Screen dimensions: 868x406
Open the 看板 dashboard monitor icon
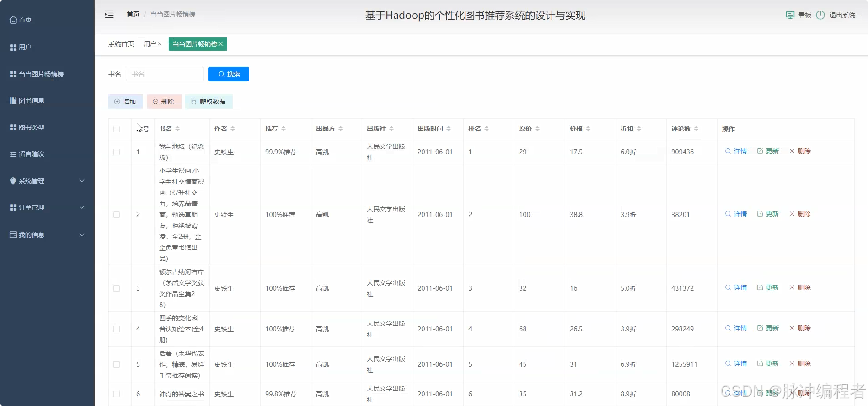tap(790, 15)
